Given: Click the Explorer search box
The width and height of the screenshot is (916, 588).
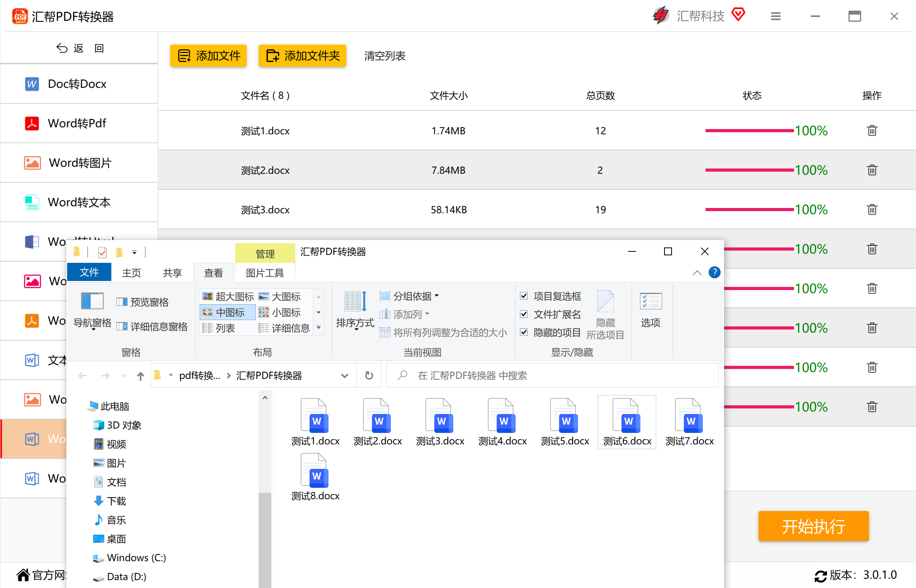Looking at the screenshot, I should pyautogui.click(x=552, y=375).
